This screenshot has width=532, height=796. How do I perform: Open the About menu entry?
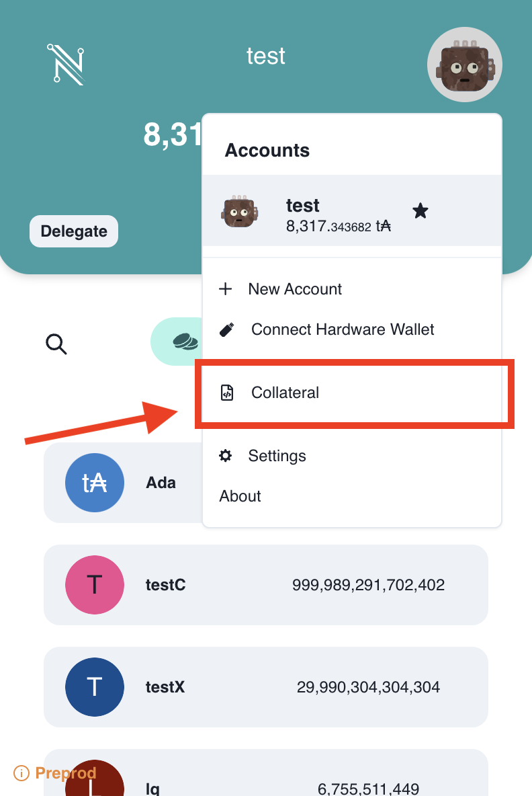(240, 496)
